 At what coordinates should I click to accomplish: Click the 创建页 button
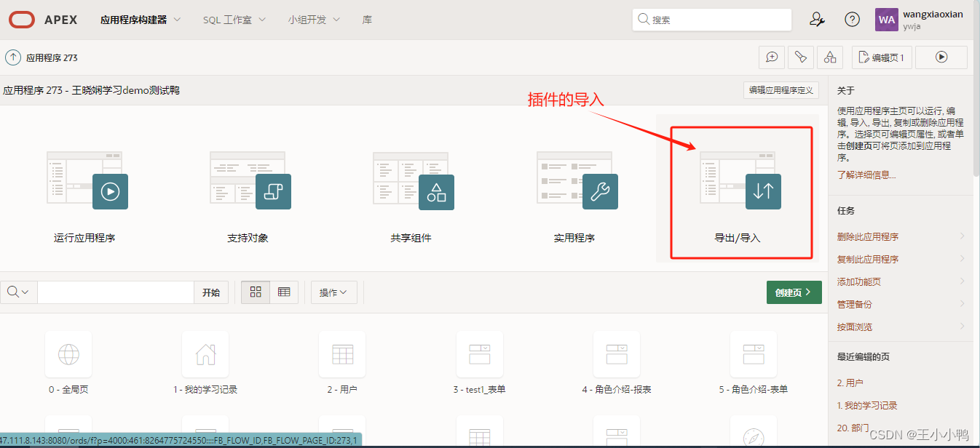point(794,292)
